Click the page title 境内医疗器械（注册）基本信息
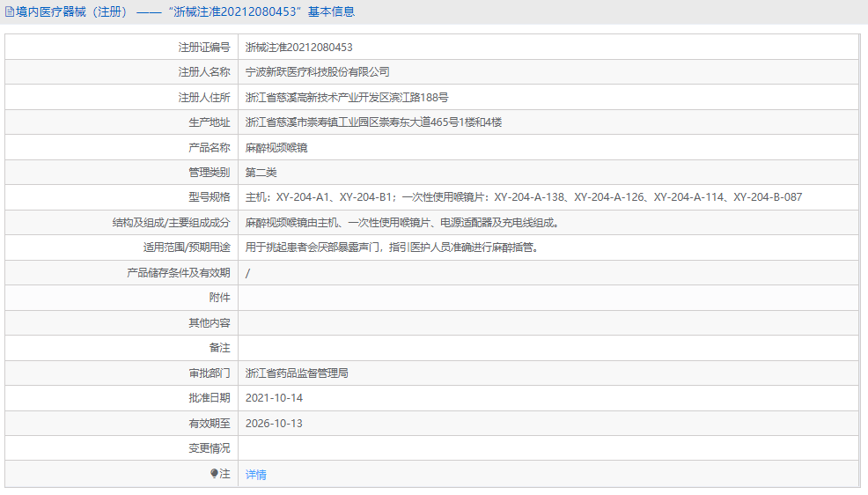 [x=186, y=11]
